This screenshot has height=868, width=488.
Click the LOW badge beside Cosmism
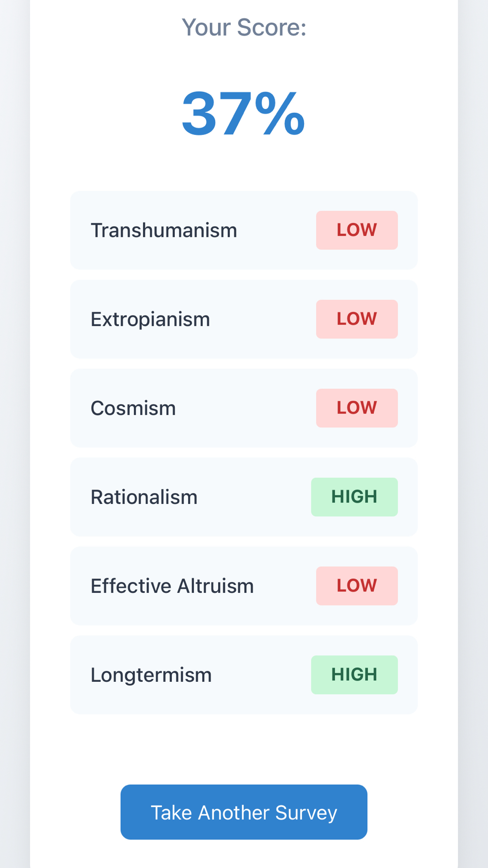click(357, 408)
